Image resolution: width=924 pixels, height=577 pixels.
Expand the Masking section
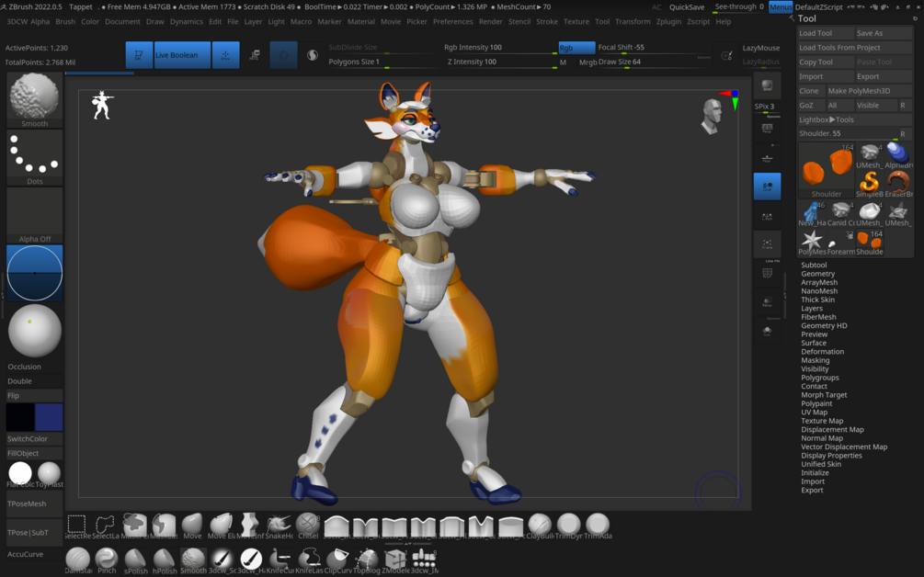[815, 360]
